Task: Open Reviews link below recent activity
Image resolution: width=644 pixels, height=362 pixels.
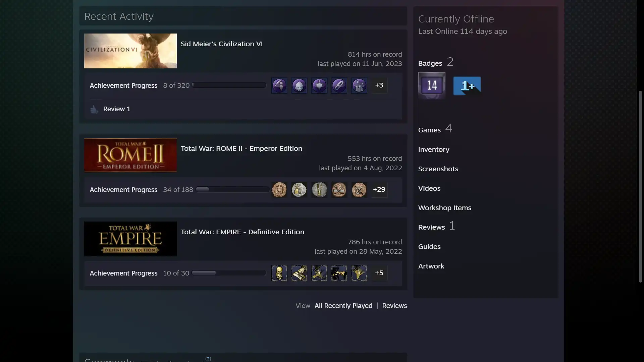Action: click(394, 306)
